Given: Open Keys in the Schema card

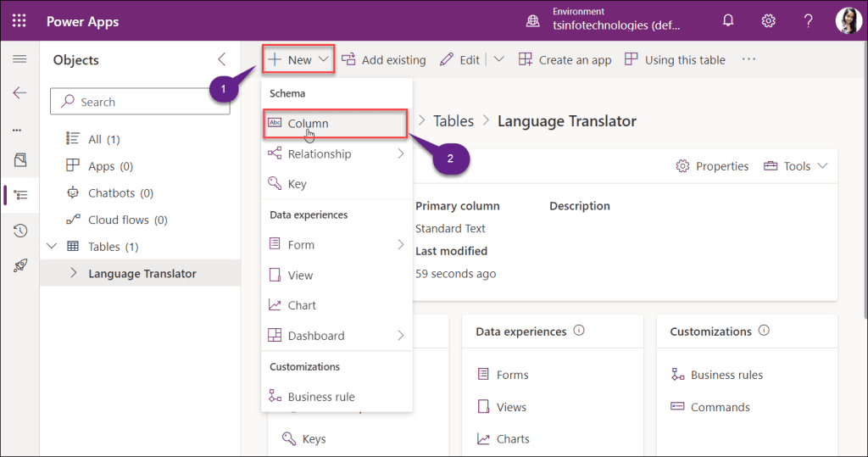Looking at the screenshot, I should tap(304, 439).
